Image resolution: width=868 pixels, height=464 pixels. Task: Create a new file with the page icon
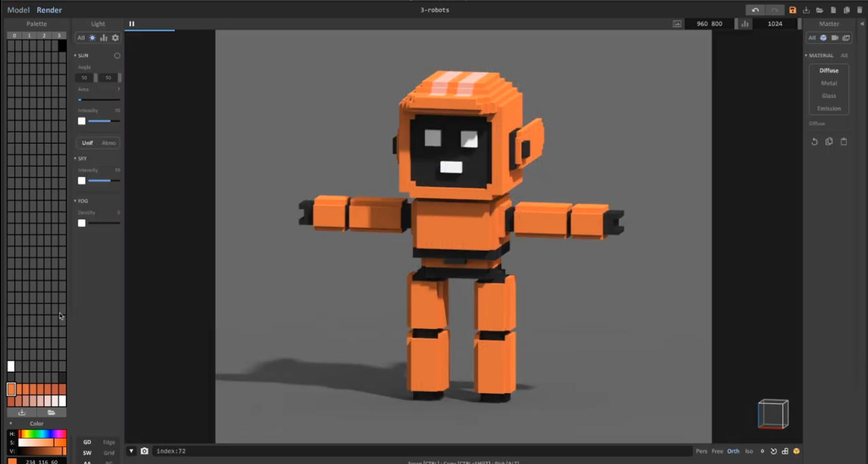[x=833, y=10]
